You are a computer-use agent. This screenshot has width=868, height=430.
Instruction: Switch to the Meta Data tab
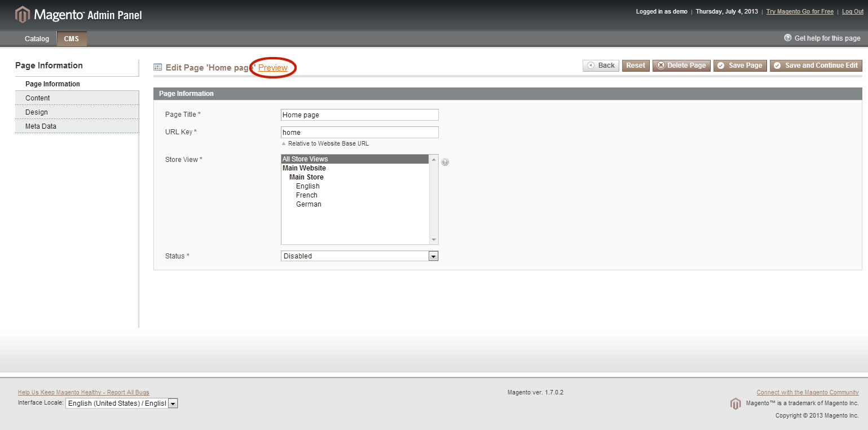click(x=77, y=126)
